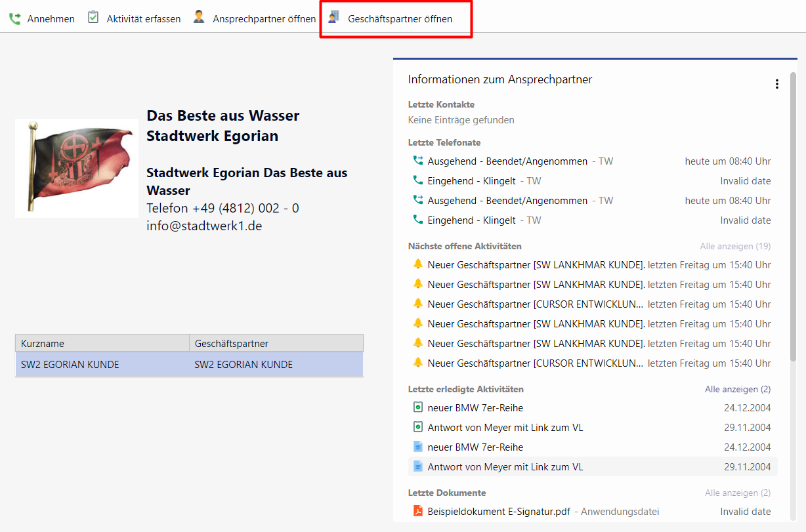Click the first outgoing call phone icon
Image resolution: width=806 pixels, height=532 pixels.
(418, 161)
